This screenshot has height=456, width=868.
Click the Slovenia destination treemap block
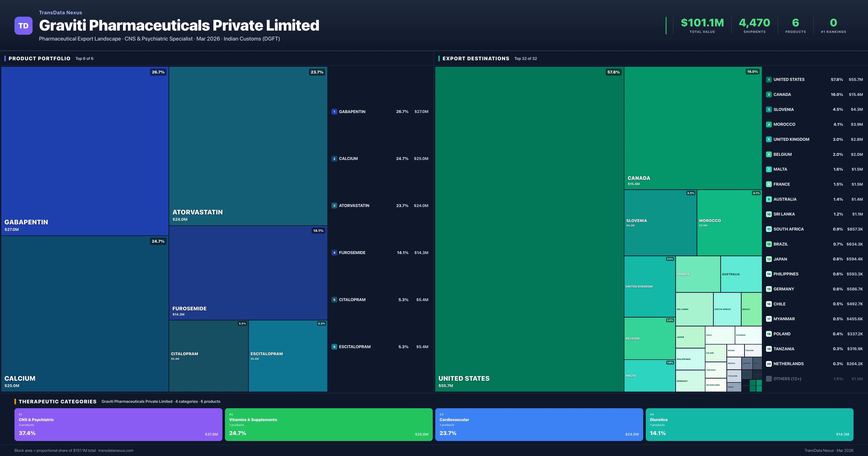[660, 223]
